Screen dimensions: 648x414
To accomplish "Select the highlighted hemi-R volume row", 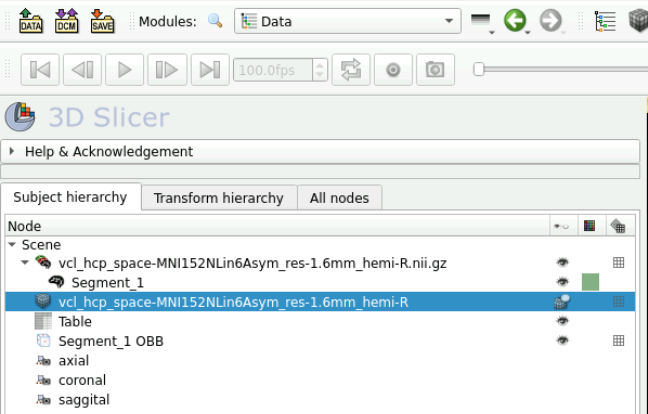I will coord(320,302).
